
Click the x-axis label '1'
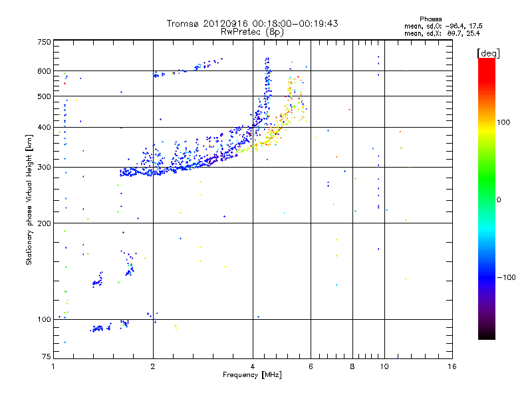(53, 366)
